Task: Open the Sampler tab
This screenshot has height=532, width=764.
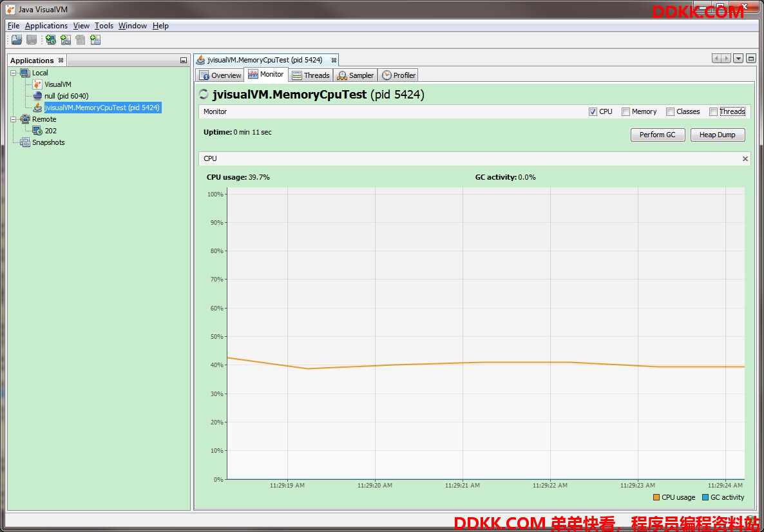Action: [355, 75]
